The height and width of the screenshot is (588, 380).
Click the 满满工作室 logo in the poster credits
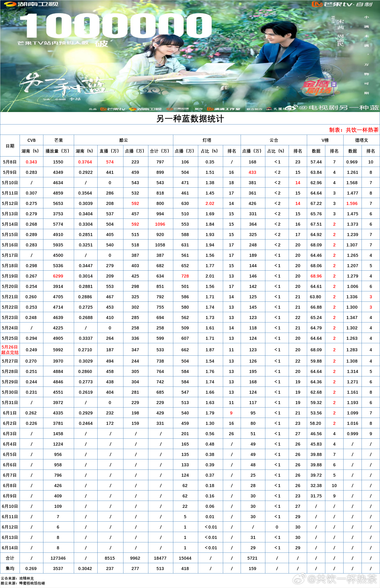(x=224, y=109)
